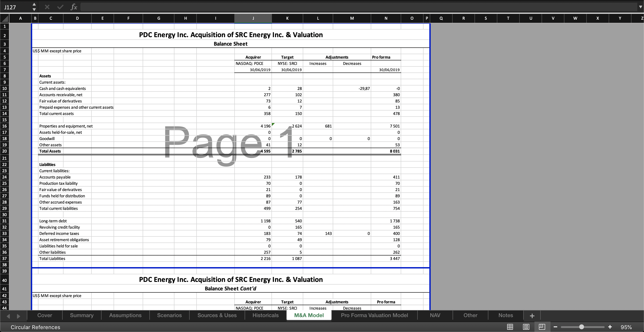The width and height of the screenshot is (644, 332).
Task: Open the Sources & Uses sheet tab
Action: click(217, 315)
